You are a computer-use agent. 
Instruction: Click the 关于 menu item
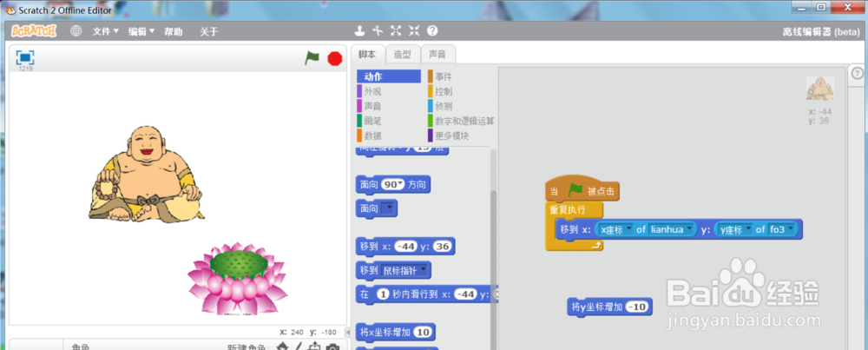(x=208, y=31)
